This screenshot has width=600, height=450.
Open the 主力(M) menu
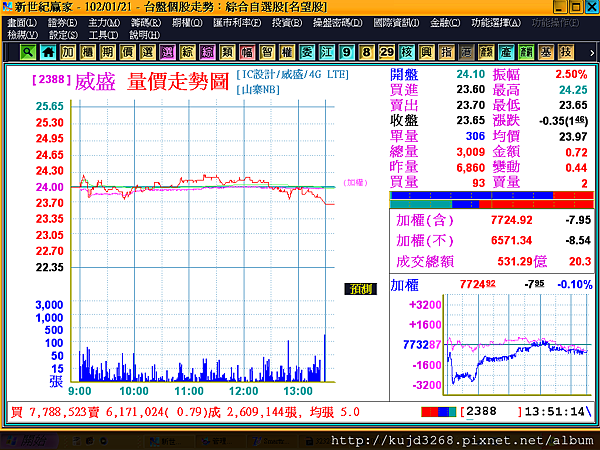click(104, 23)
